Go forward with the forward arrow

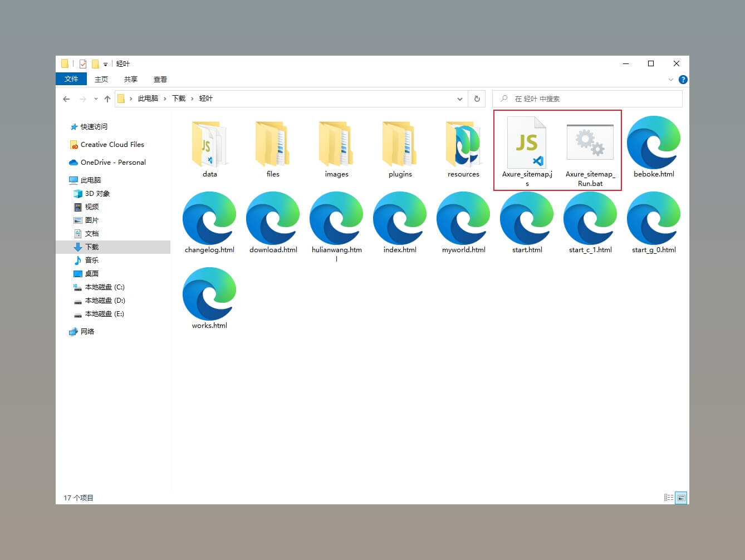click(x=82, y=99)
